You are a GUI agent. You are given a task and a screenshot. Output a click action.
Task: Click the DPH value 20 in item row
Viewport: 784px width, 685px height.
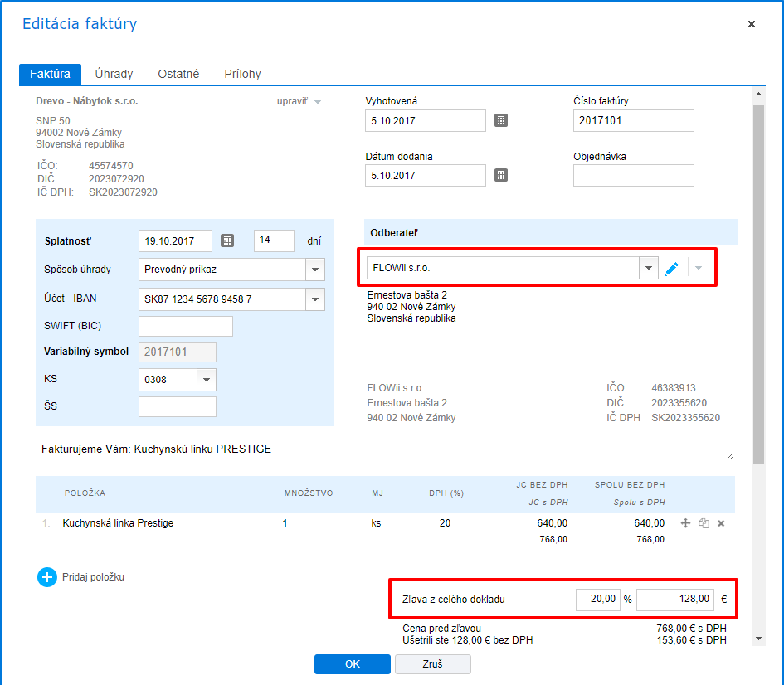click(445, 523)
